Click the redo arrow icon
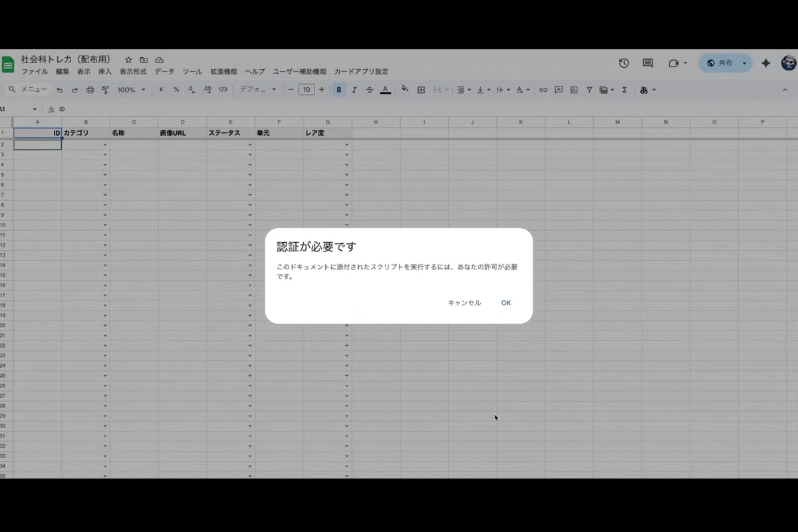The width and height of the screenshot is (798, 532). [x=74, y=90]
